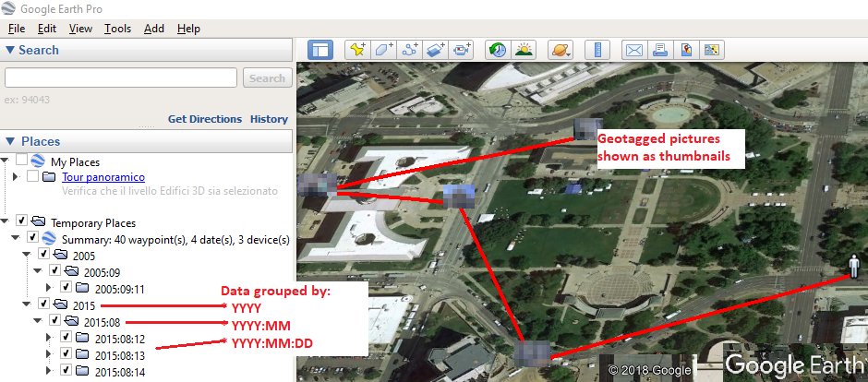Uncheck the 2005:09:11 checkbox
The width and height of the screenshot is (868, 382).
(x=66, y=288)
